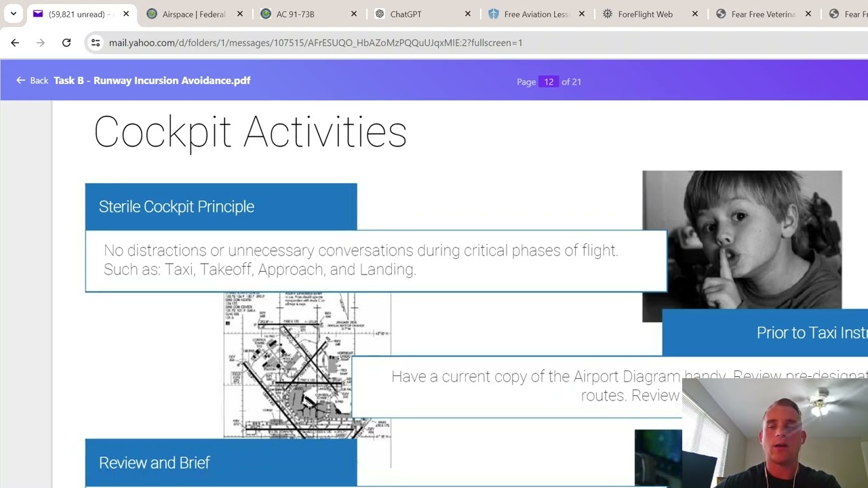Close the Free Aviation Lessons tab
This screenshot has width=868, height=488.
(x=582, y=14)
